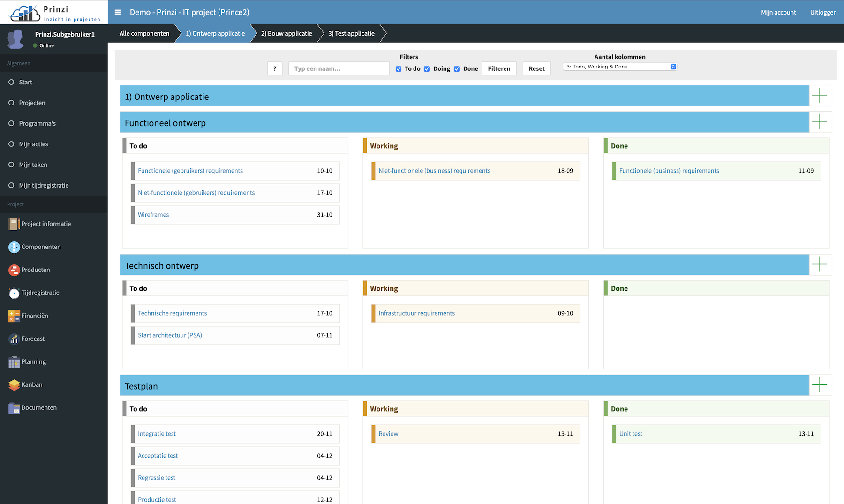
Task: Open the Financiën calculator icon
Action: pos(14,316)
